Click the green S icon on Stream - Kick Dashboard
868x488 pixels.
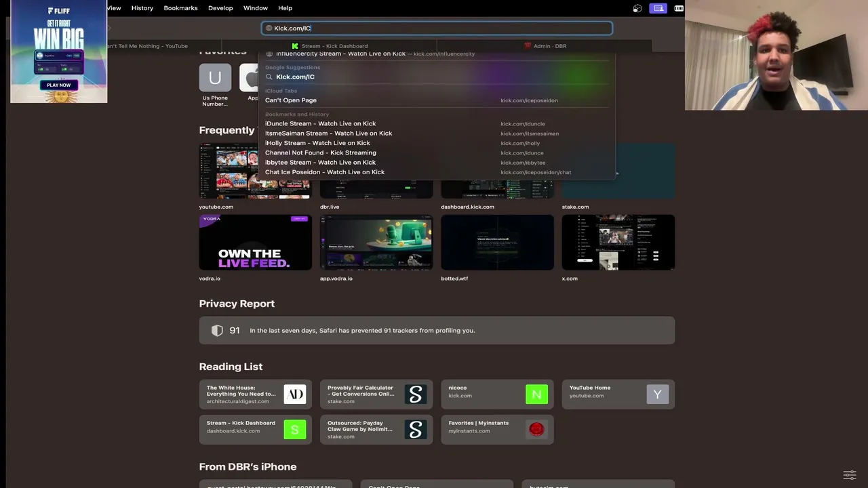[x=294, y=430]
